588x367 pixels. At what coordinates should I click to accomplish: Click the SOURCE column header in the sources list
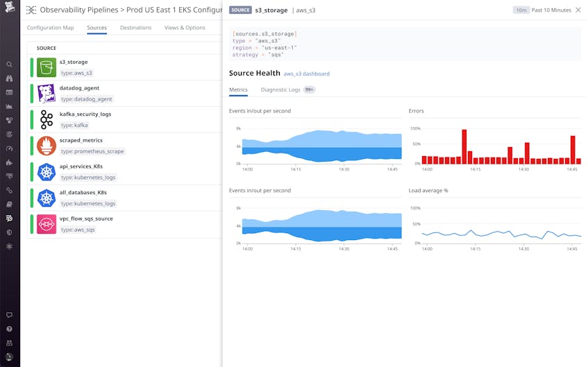(x=47, y=48)
